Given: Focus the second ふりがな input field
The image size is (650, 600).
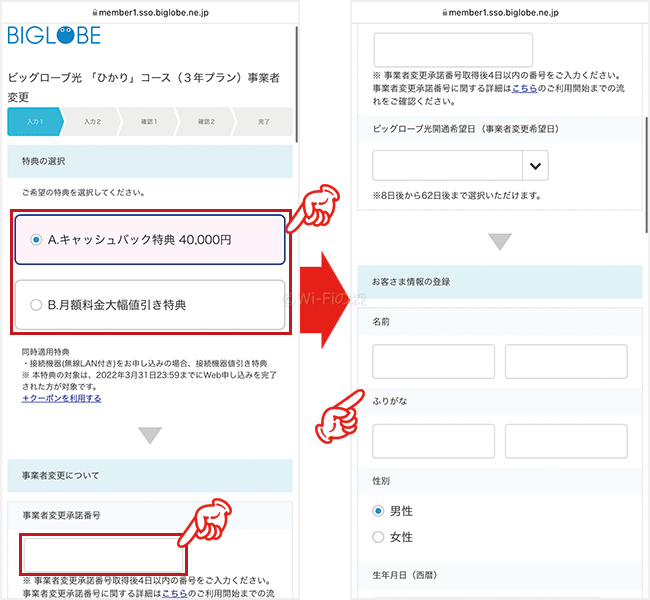Looking at the screenshot, I should tap(566, 441).
